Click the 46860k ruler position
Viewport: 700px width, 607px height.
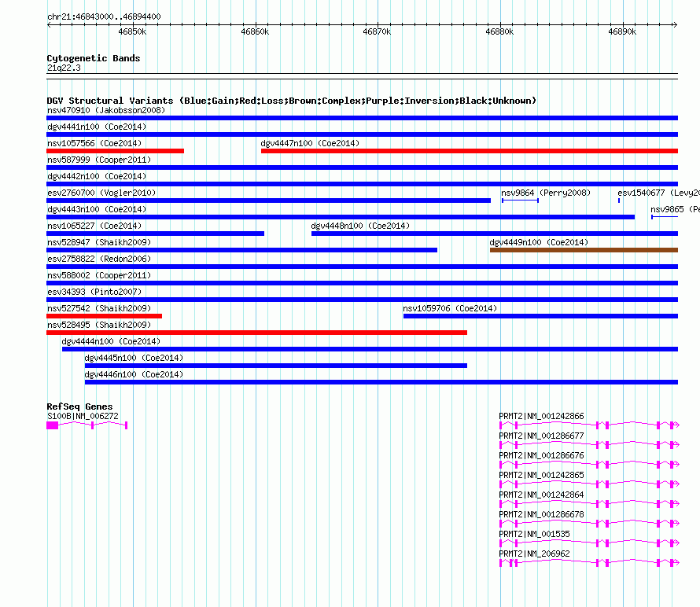[x=255, y=31]
